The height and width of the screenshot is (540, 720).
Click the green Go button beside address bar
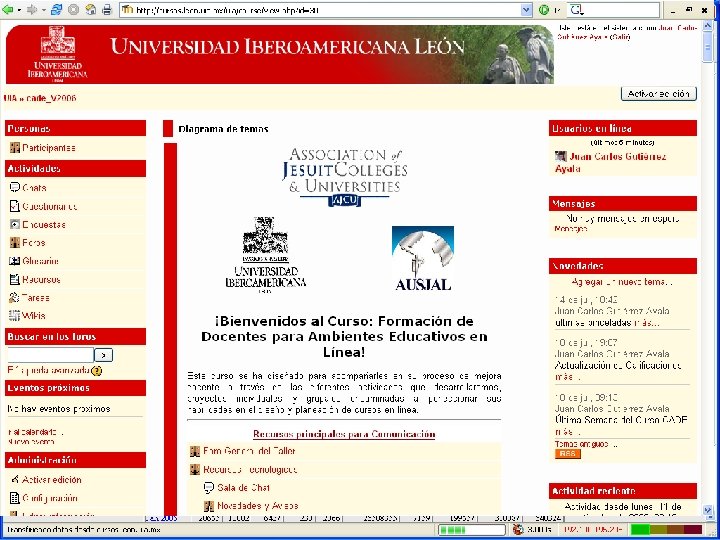[x=544, y=10]
